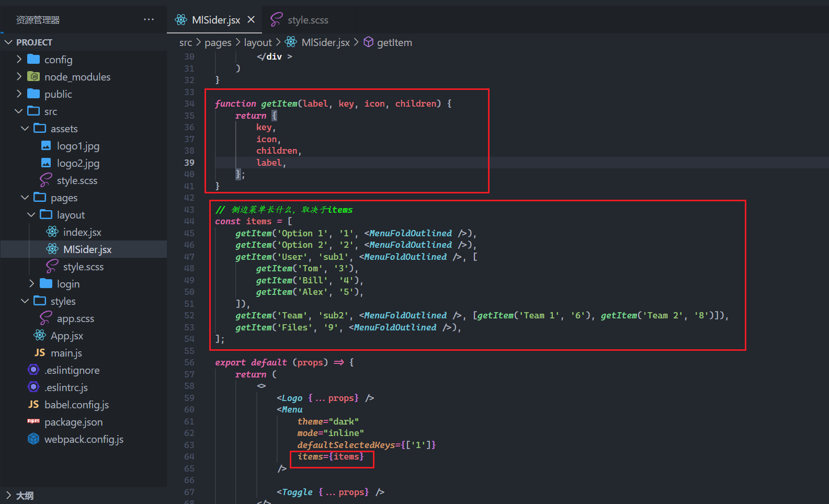The image size is (829, 504).
Task: Click the pages breadcrumb segment
Action: [x=218, y=42]
